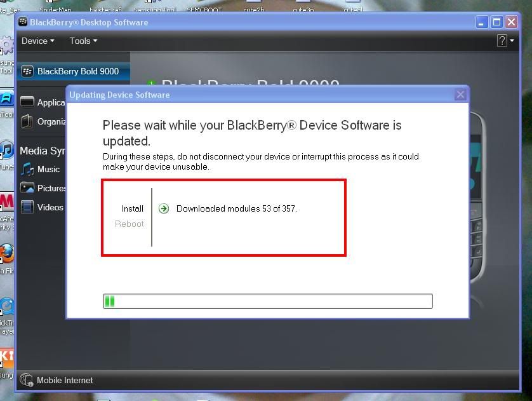Screen dimensions: 532x401
Task: Click the QuickTime Player desktop icon
Action: (7, 306)
